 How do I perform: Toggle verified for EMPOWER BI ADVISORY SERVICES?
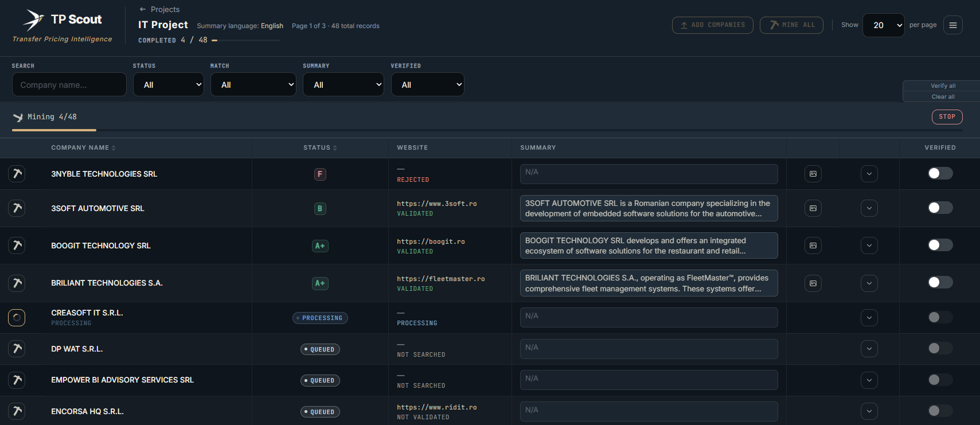click(x=940, y=380)
